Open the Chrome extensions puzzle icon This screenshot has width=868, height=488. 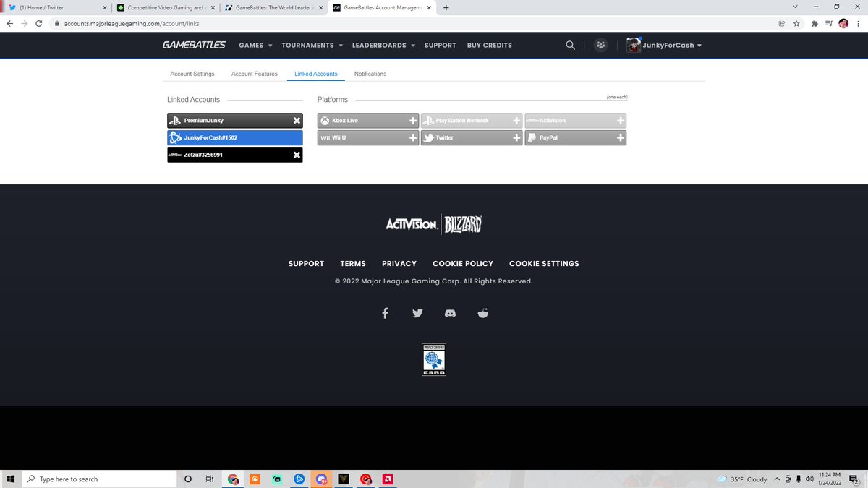(814, 23)
